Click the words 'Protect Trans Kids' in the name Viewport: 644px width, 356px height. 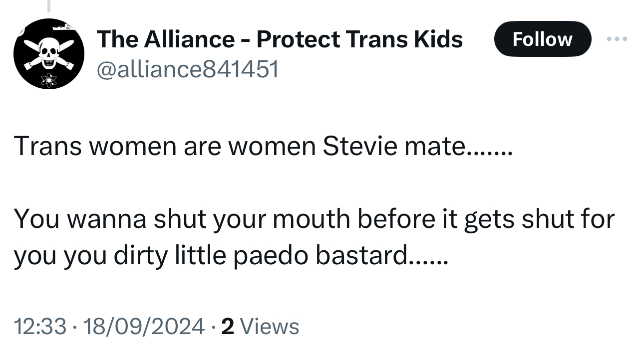[x=359, y=39]
